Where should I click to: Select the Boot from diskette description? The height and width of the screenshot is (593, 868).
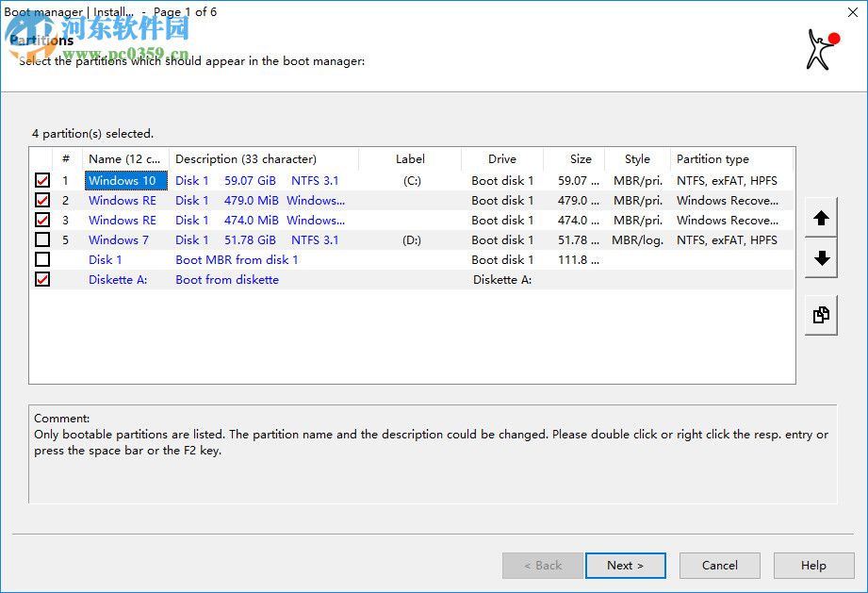point(227,280)
